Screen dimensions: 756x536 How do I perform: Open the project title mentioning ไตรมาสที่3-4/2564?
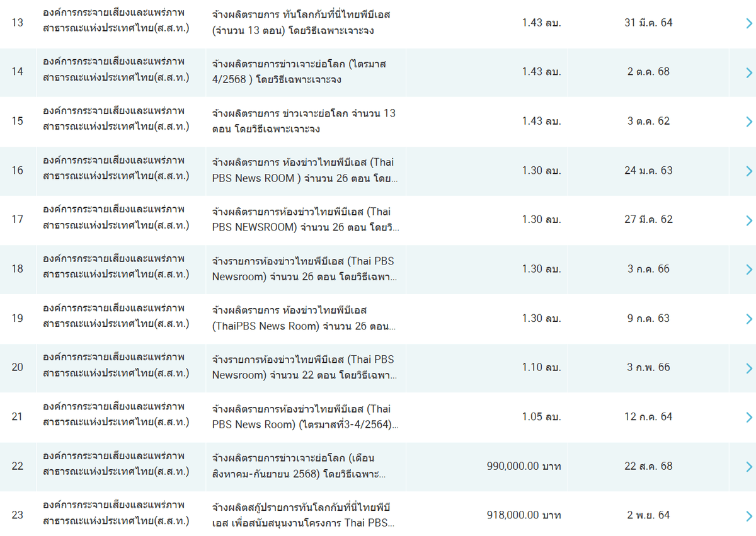pyautogui.click(x=306, y=416)
